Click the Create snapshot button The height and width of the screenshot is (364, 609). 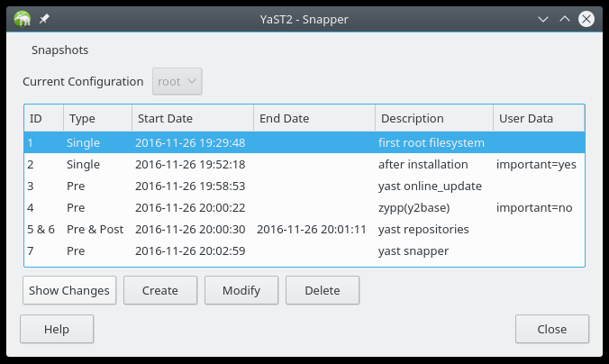[159, 290]
